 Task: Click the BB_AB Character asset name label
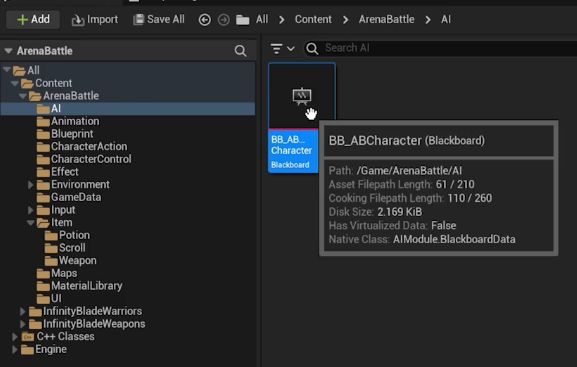[x=291, y=145]
